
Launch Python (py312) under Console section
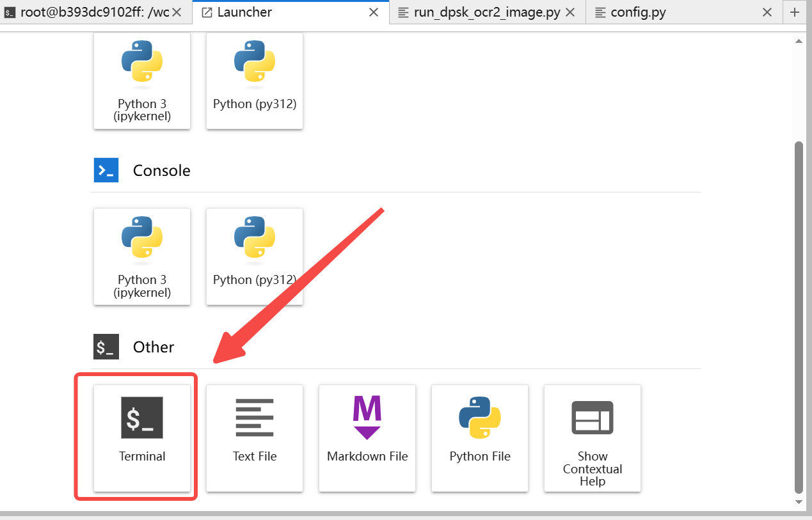click(x=255, y=256)
